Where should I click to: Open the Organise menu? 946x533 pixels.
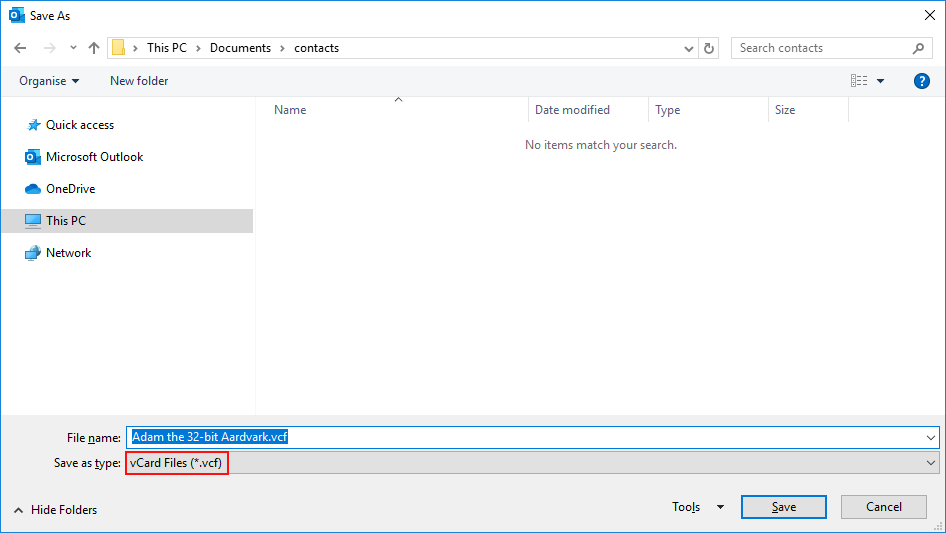pos(49,81)
